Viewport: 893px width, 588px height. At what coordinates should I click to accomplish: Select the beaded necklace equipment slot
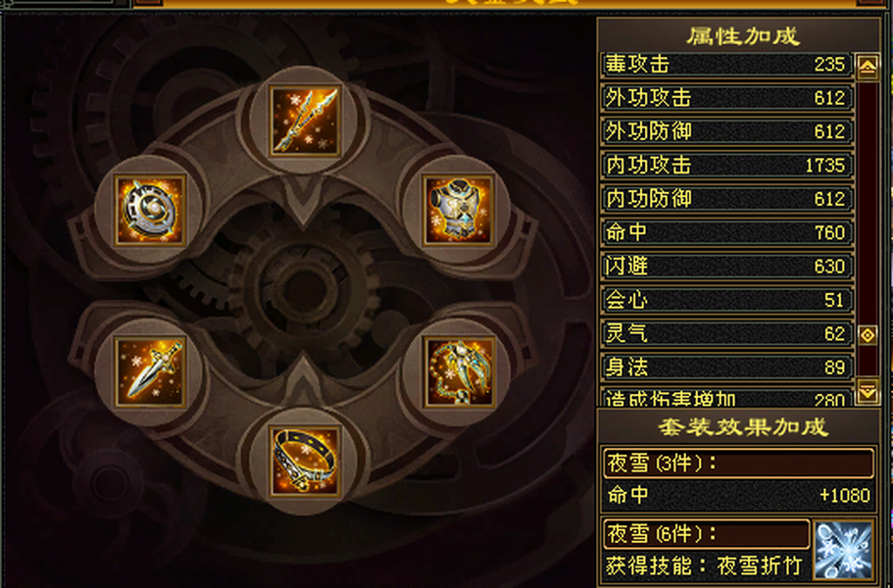click(459, 372)
